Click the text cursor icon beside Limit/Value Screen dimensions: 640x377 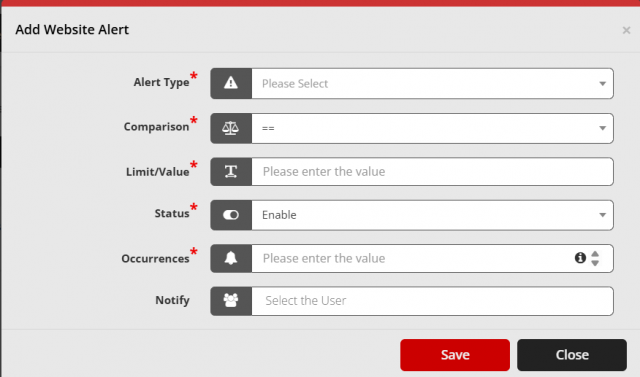(x=231, y=171)
